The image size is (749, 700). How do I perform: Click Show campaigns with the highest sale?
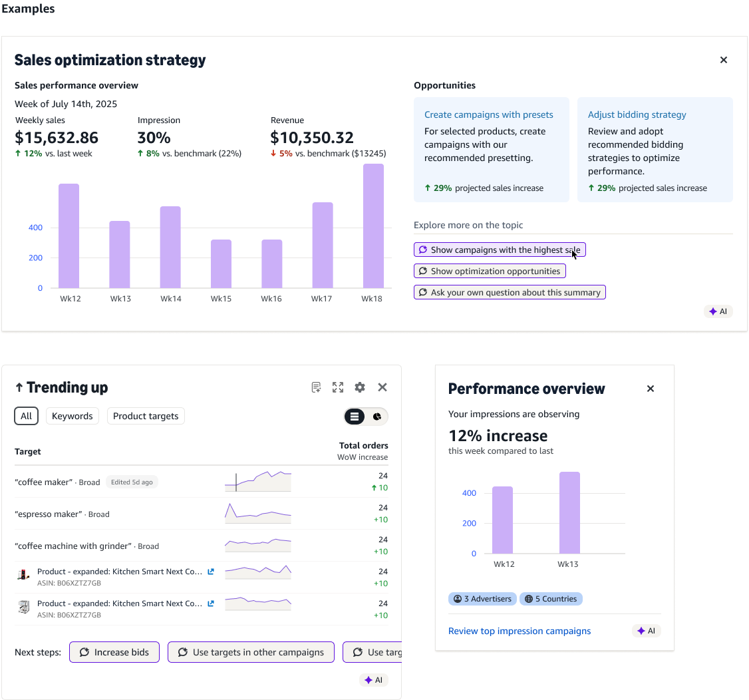tap(500, 250)
